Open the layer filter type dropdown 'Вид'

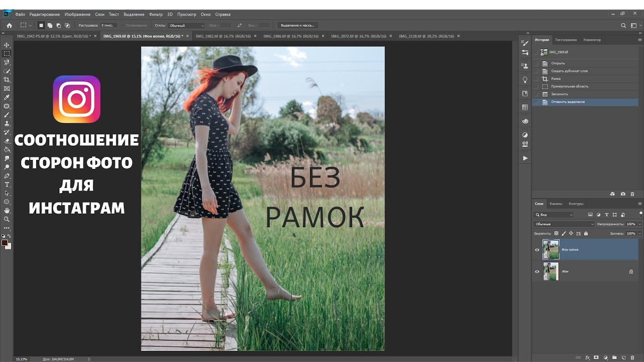click(x=553, y=215)
